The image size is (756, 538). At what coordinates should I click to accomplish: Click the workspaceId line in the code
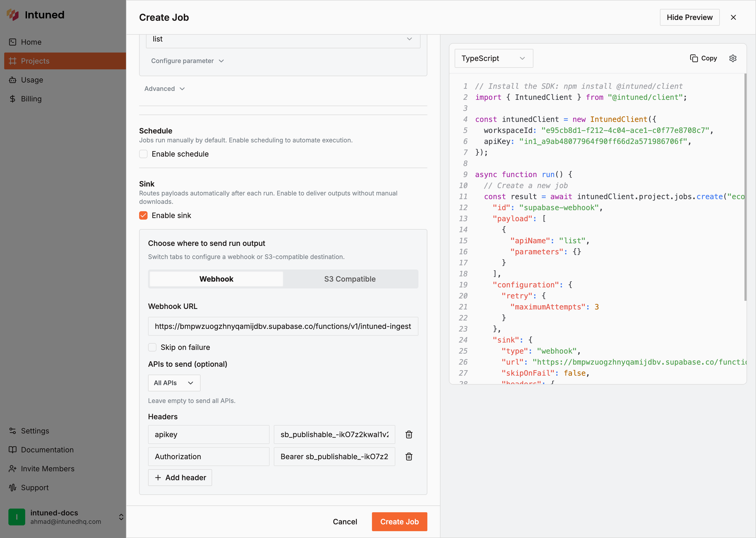pos(598,130)
